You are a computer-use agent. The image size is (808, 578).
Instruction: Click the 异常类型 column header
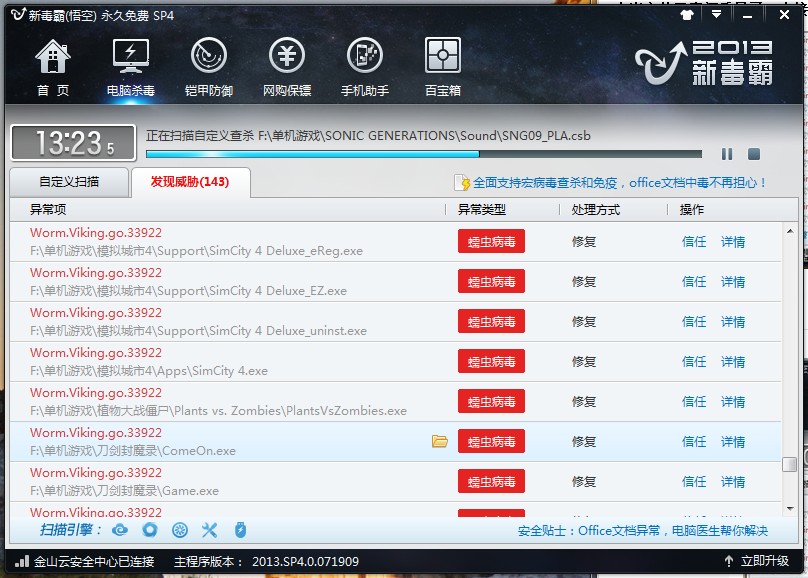pyautogui.click(x=482, y=210)
